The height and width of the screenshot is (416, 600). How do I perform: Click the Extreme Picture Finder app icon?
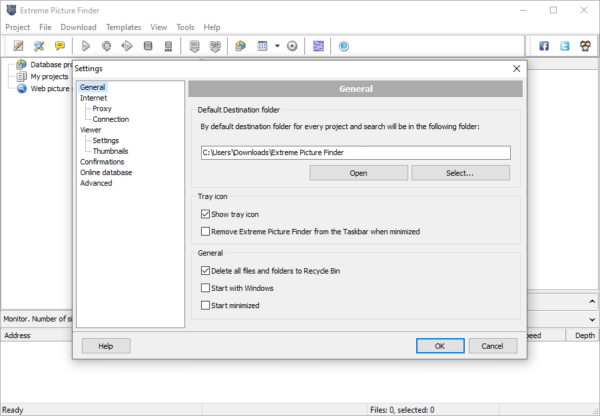pyautogui.click(x=11, y=10)
